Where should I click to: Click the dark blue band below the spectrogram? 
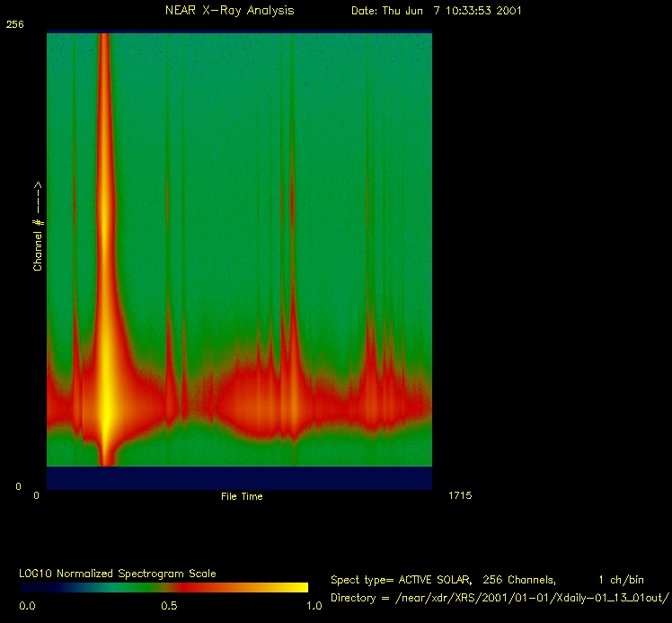(x=239, y=477)
